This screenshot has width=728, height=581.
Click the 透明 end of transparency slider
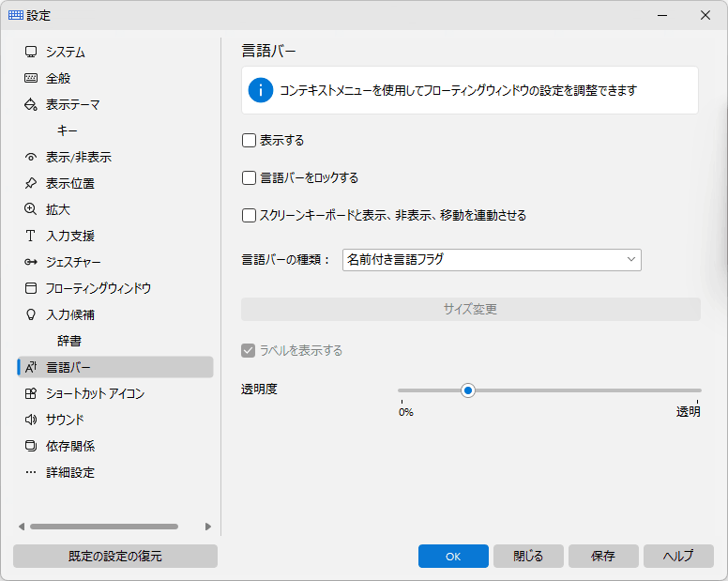pos(688,411)
